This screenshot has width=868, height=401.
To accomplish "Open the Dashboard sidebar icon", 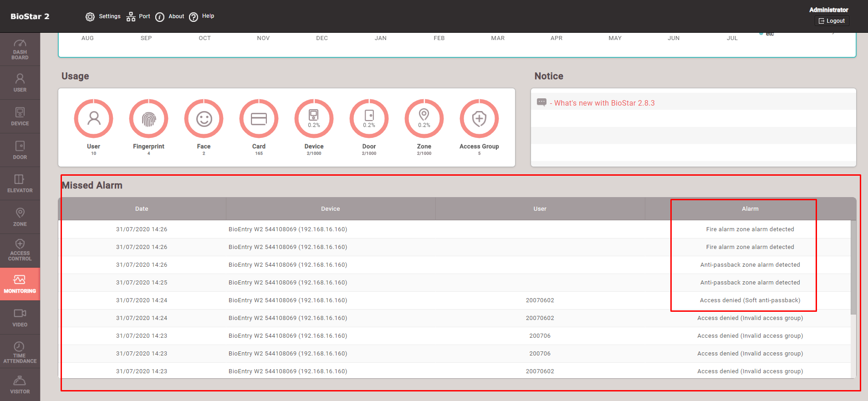I will click(x=20, y=49).
